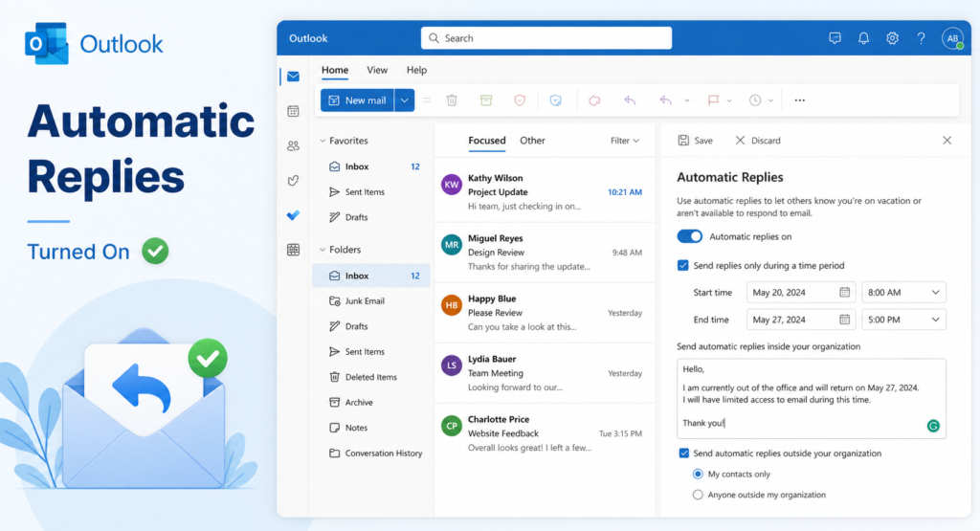The height and width of the screenshot is (531, 980).
Task: Open the Notes folder
Action: click(x=370, y=428)
